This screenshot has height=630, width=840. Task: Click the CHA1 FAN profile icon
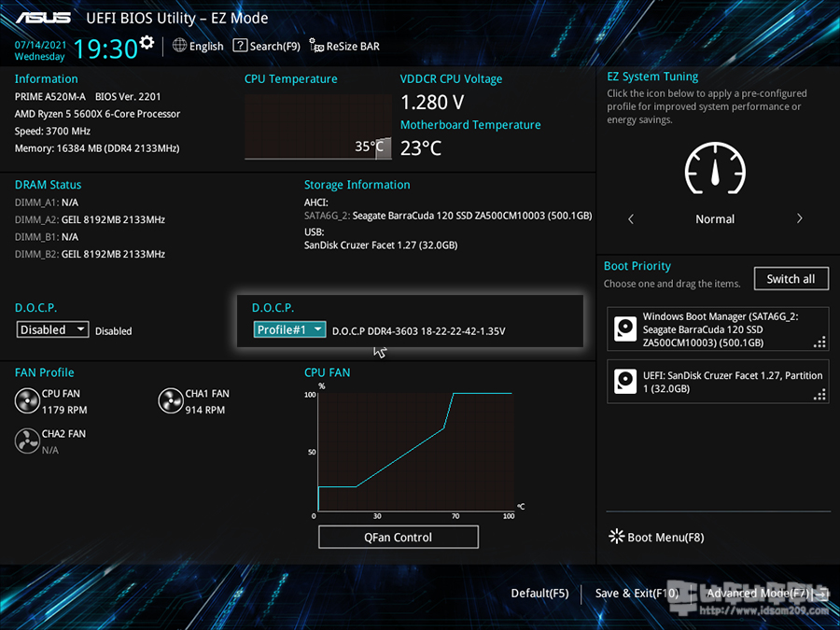click(x=171, y=400)
